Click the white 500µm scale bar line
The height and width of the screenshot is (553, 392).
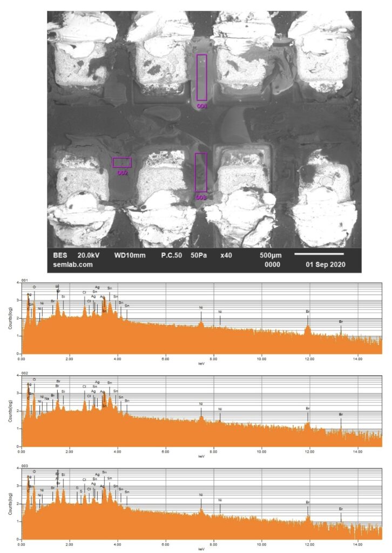click(319, 254)
